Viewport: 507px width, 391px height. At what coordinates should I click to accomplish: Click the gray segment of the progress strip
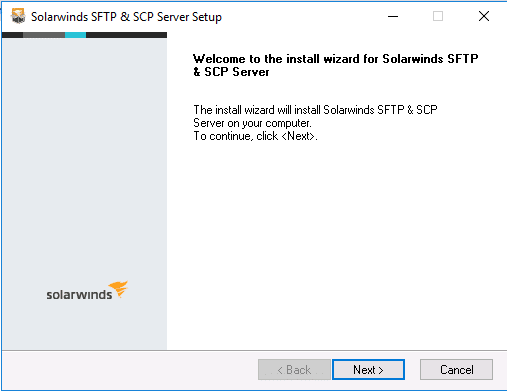[x=44, y=35]
